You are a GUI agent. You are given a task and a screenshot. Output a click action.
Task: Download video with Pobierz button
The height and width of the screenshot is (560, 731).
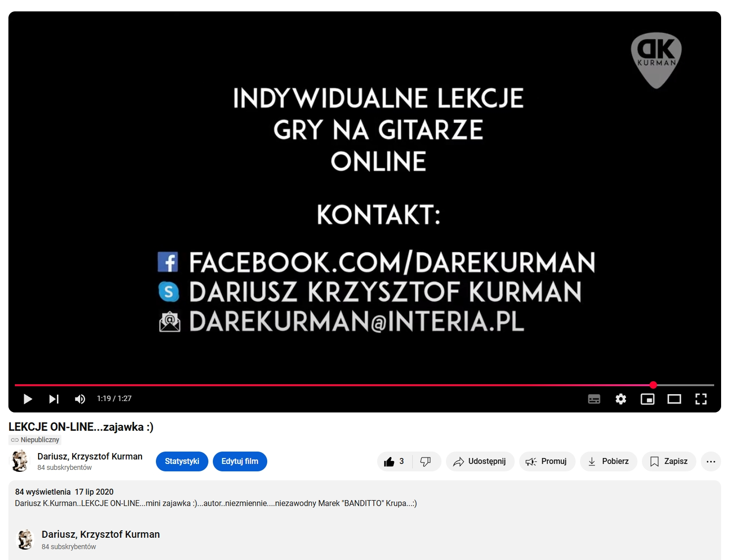point(608,461)
